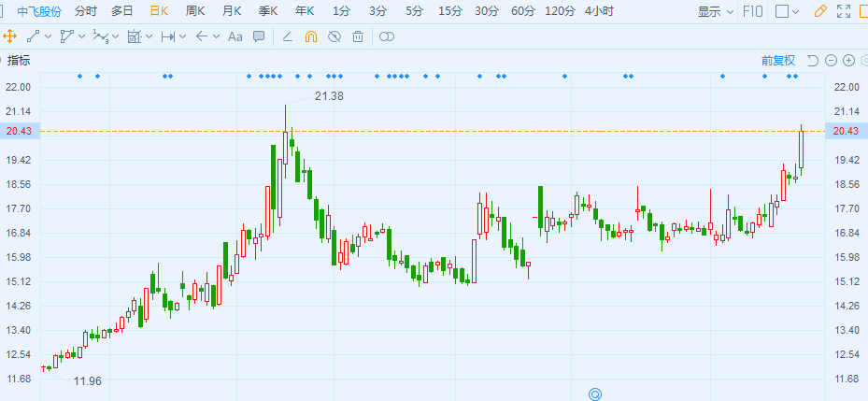Switch to the 周K weekly tab

(195, 11)
